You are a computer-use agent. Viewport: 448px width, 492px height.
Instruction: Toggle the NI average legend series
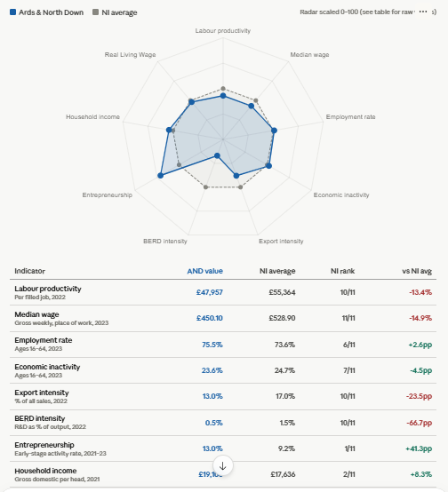click(x=115, y=12)
